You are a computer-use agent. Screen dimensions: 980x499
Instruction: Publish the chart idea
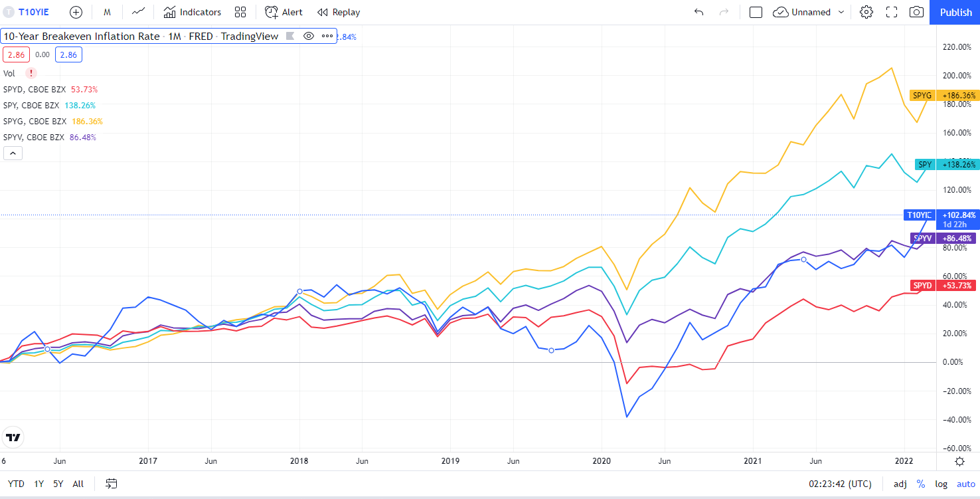955,12
